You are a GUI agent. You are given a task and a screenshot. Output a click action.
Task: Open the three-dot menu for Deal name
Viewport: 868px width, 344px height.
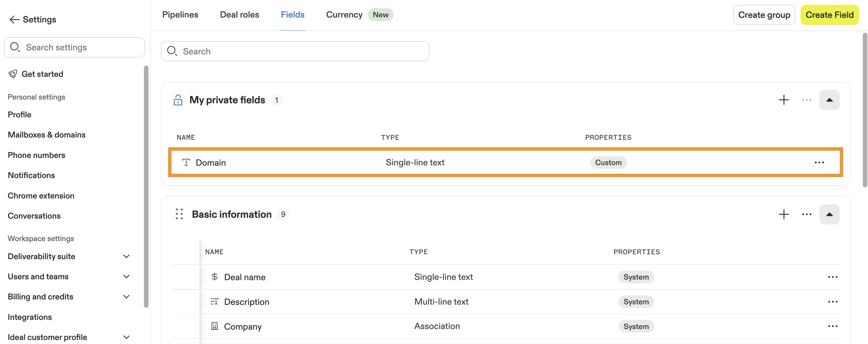point(832,277)
